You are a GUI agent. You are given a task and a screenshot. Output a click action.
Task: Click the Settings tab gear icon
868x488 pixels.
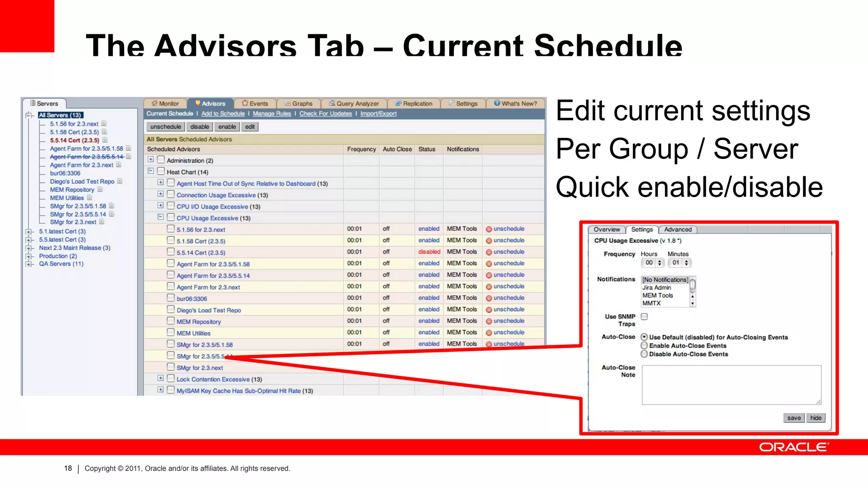point(451,103)
